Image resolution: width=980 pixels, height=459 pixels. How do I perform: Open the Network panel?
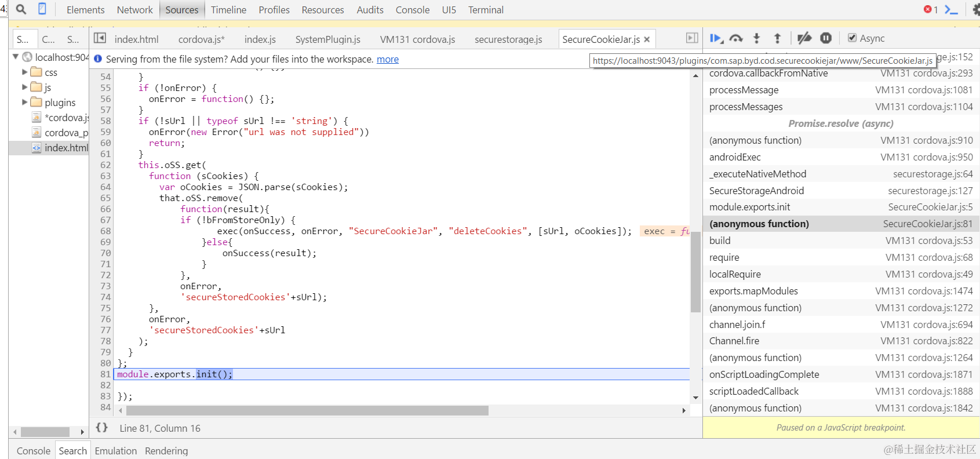pyautogui.click(x=135, y=10)
